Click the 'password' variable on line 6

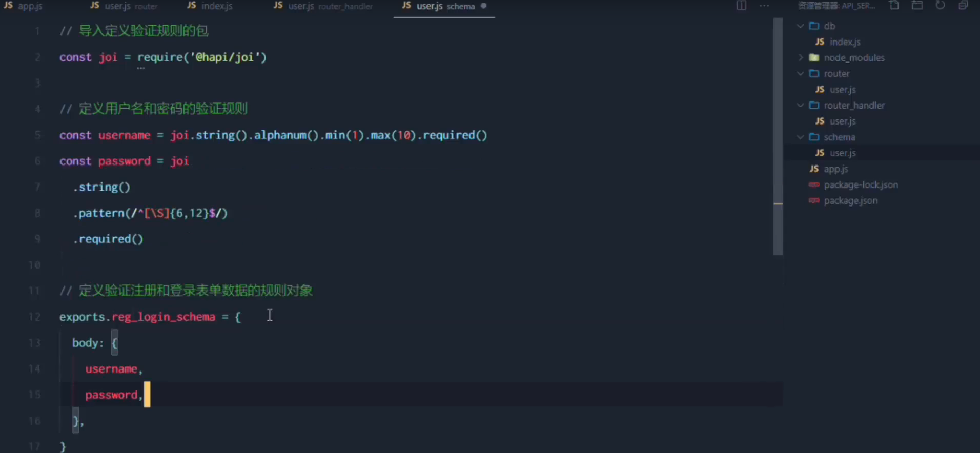coord(125,161)
